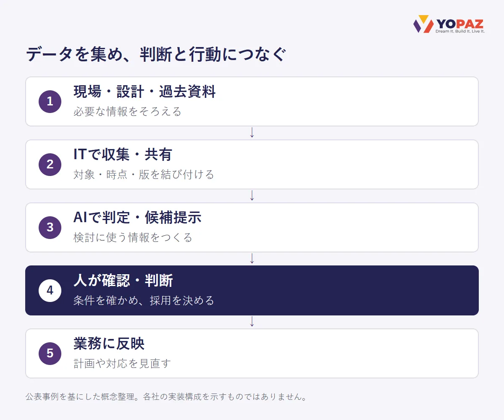Click the footnote beginning 公表事例を基にした概念整理
The width and height of the screenshot is (504, 420).
pyautogui.click(x=166, y=397)
